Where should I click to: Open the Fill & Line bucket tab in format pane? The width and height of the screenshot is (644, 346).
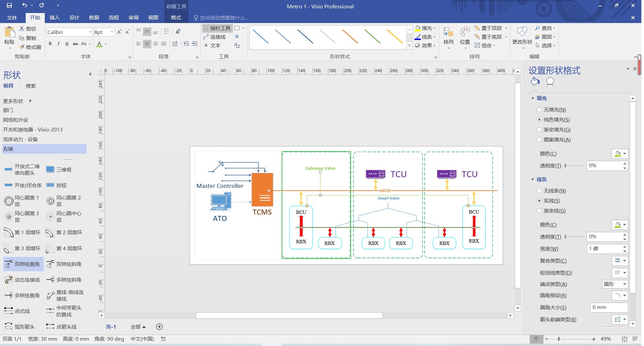click(535, 81)
